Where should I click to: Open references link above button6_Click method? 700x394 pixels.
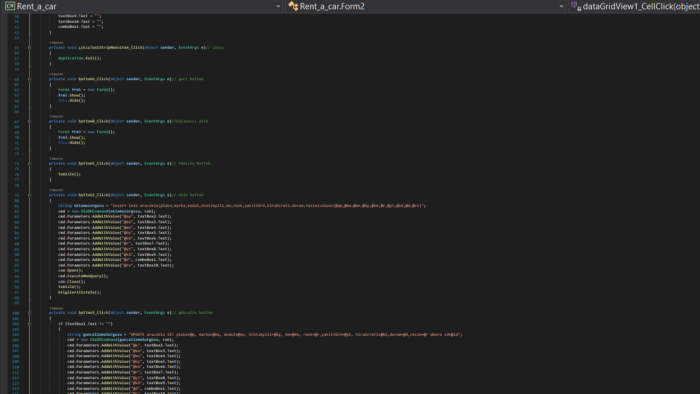56,74
